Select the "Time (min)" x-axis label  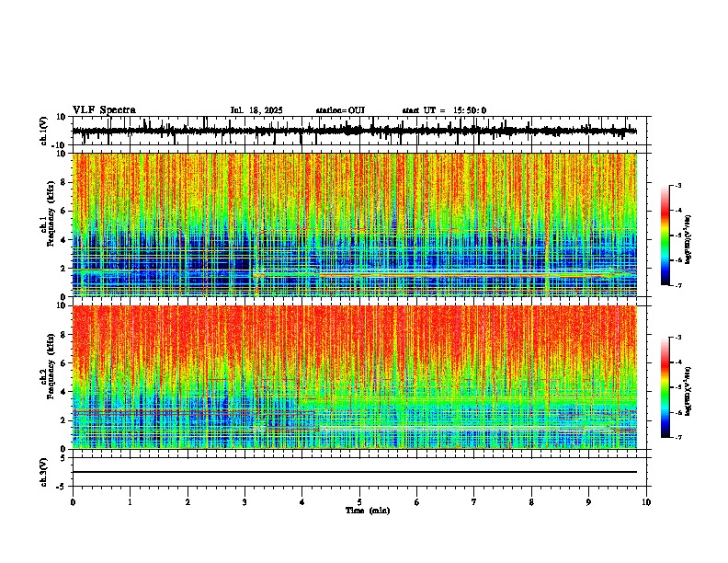[x=368, y=511]
